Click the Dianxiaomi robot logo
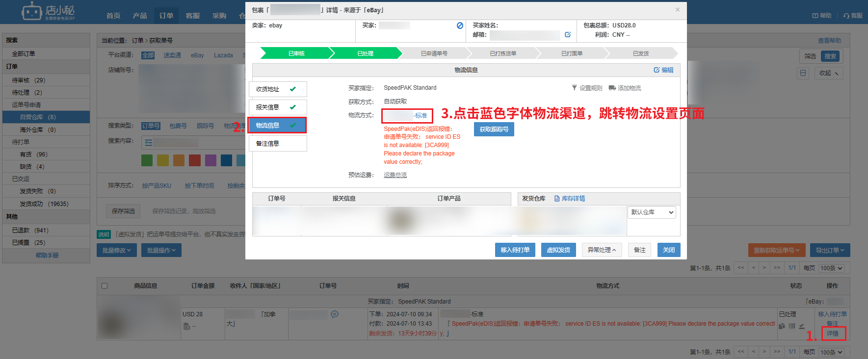868x359 pixels. 32,11
